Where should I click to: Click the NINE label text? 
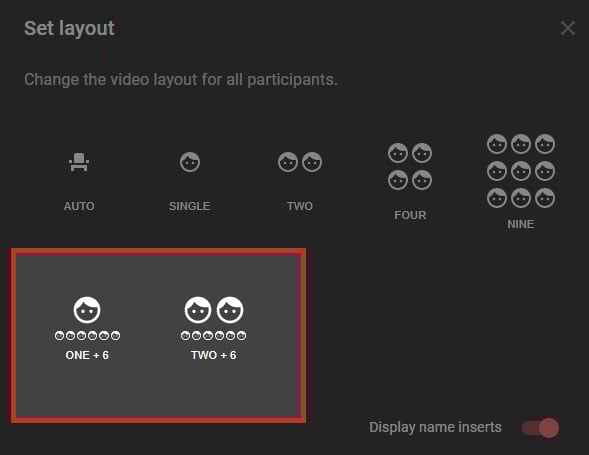coord(521,224)
